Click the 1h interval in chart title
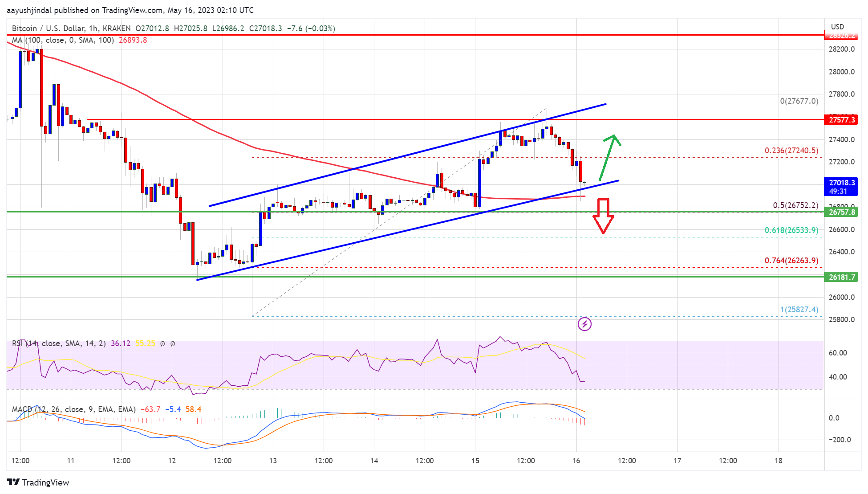Viewport: 868px width, 494px height. click(x=93, y=29)
